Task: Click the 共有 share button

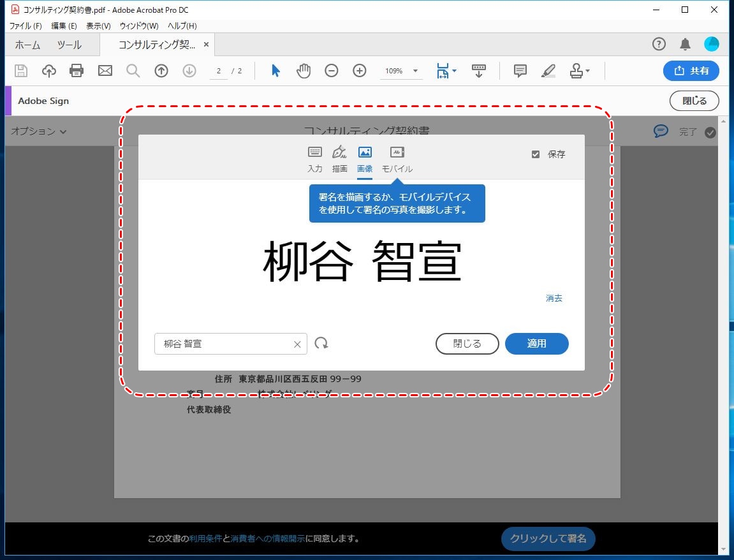Action: [x=691, y=71]
